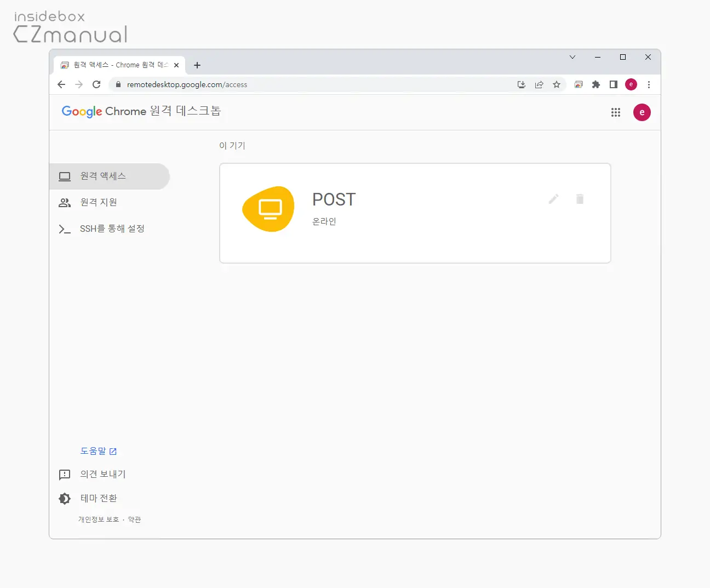Click the 이 기기 heading

(x=232, y=146)
